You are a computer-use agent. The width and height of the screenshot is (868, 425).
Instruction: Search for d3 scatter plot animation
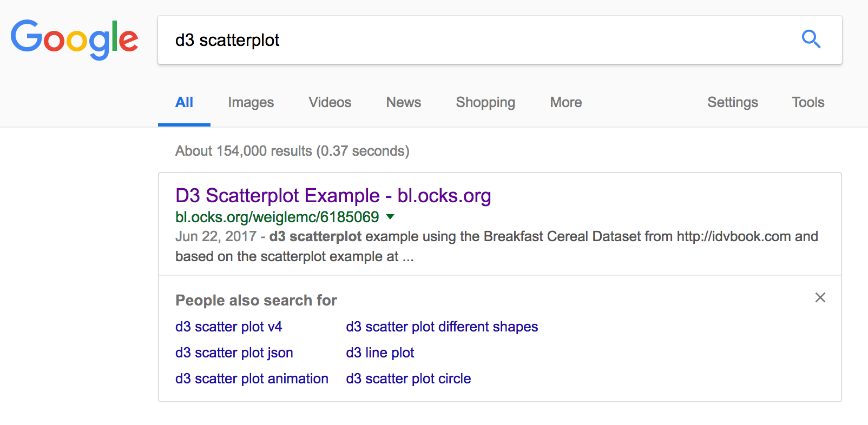pyautogui.click(x=252, y=378)
